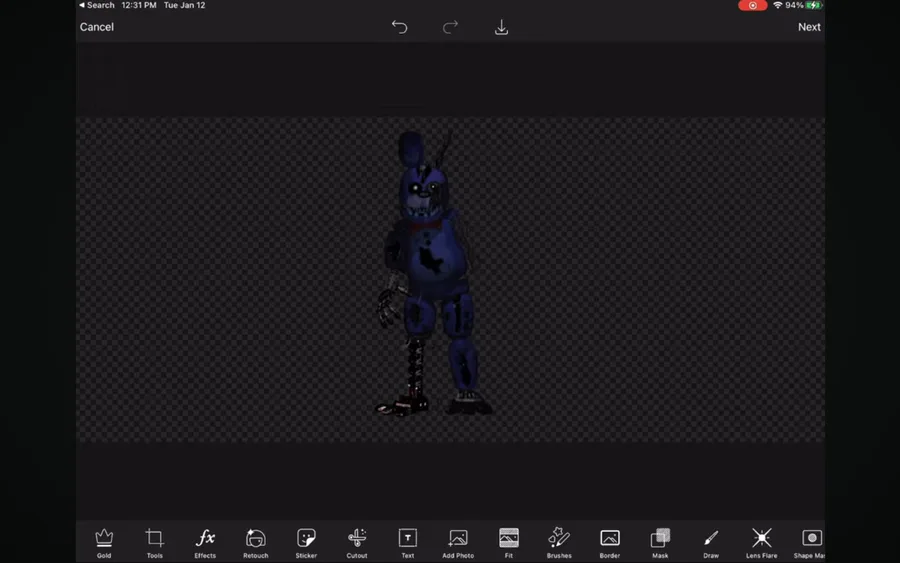Go back to Search in status bar
This screenshot has width=900, height=563.
[x=97, y=5]
